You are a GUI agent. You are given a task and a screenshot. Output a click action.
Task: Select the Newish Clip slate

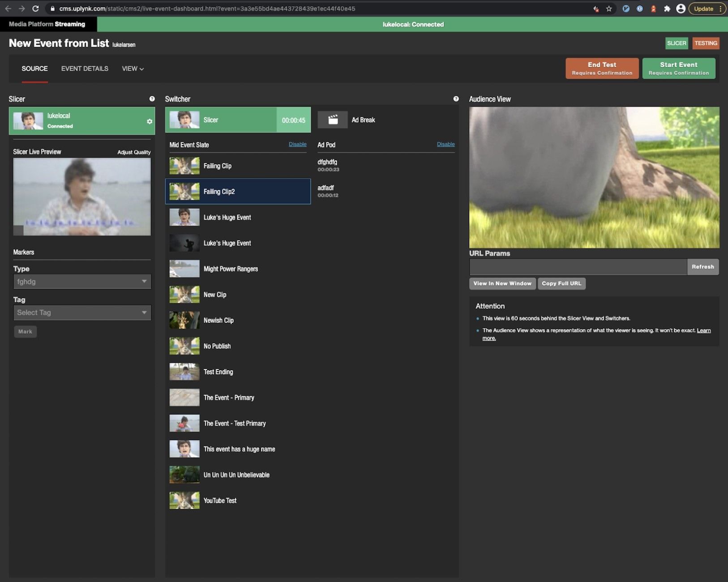238,321
